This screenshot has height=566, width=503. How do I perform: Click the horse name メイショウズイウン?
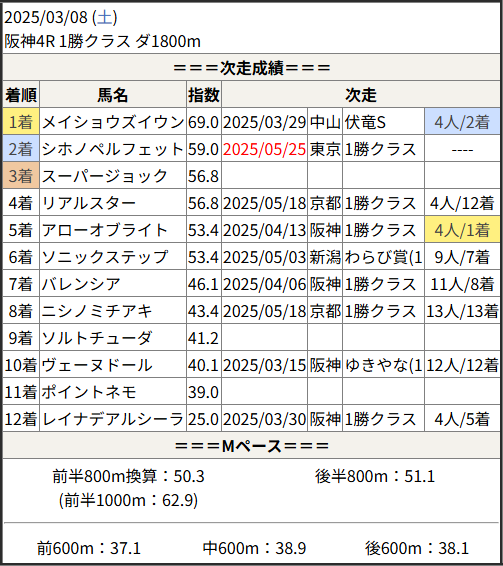coord(113,122)
